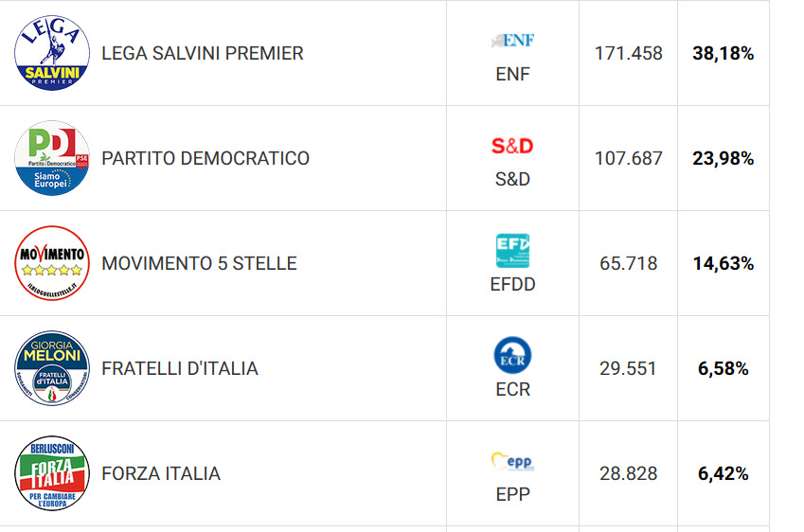
Task: Select the FRATELLI D'ITALIA party name
Action: coord(180,368)
